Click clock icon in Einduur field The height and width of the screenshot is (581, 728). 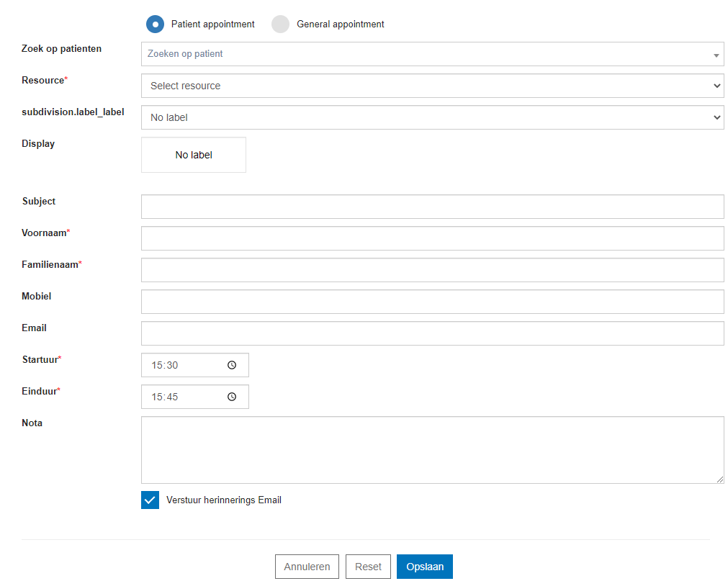coord(232,397)
